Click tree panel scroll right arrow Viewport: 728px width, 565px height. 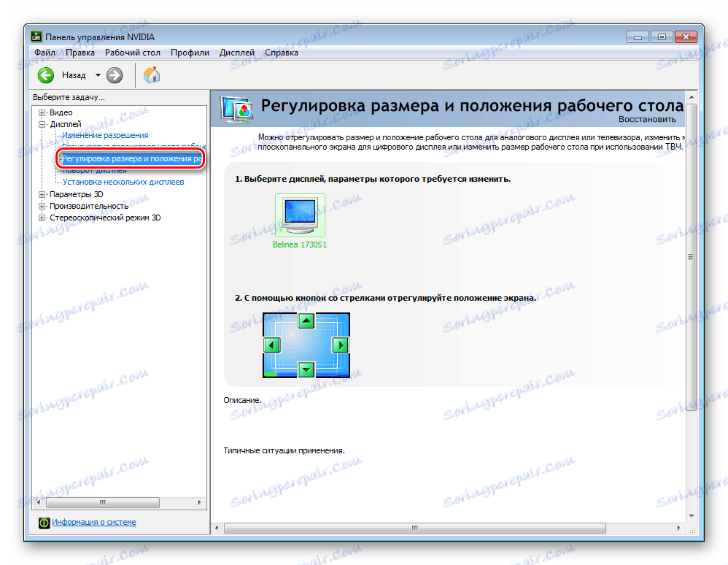[200, 503]
